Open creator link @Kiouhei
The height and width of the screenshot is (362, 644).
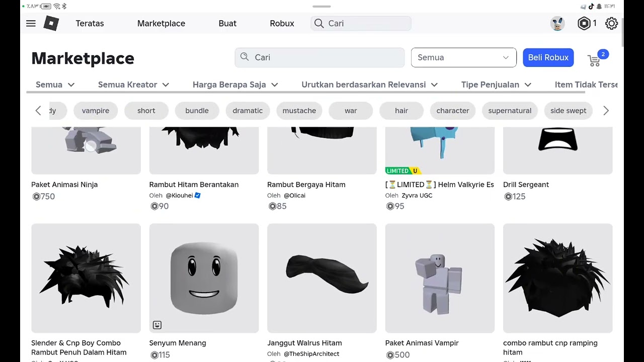[180, 195]
